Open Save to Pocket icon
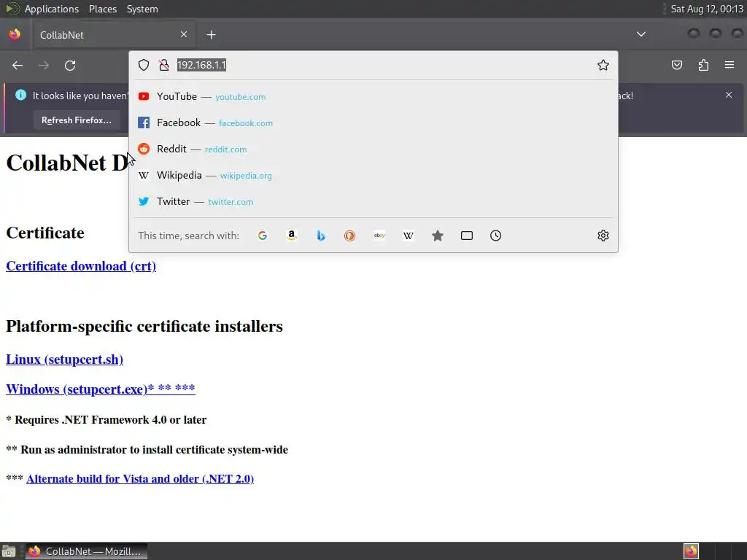Viewport: 747px width, 560px height. (x=677, y=65)
